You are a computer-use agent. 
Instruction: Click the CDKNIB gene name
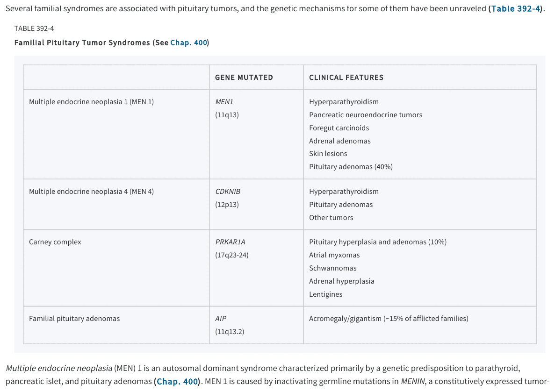pyautogui.click(x=228, y=192)
